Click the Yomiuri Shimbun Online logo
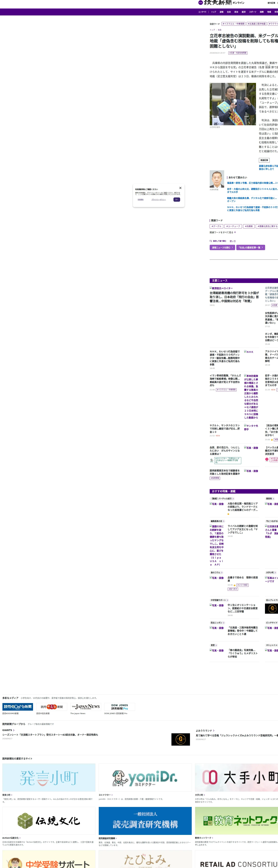278x868 pixels. coord(221,3)
